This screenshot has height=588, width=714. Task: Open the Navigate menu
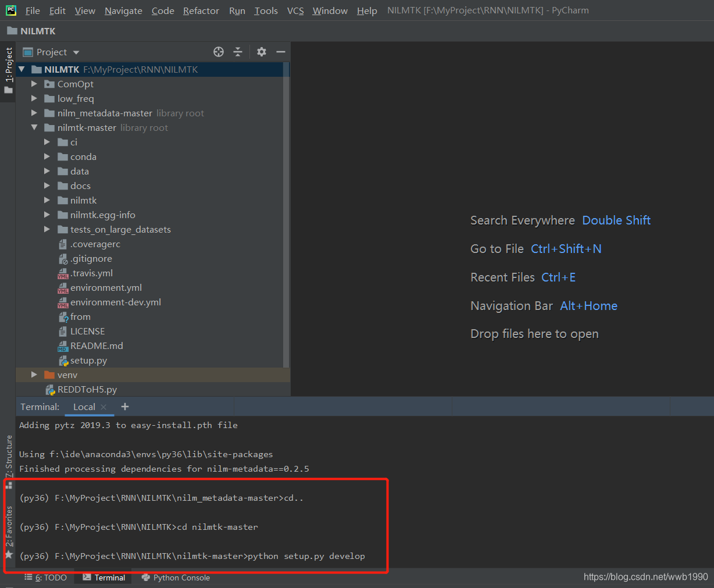[123, 10]
